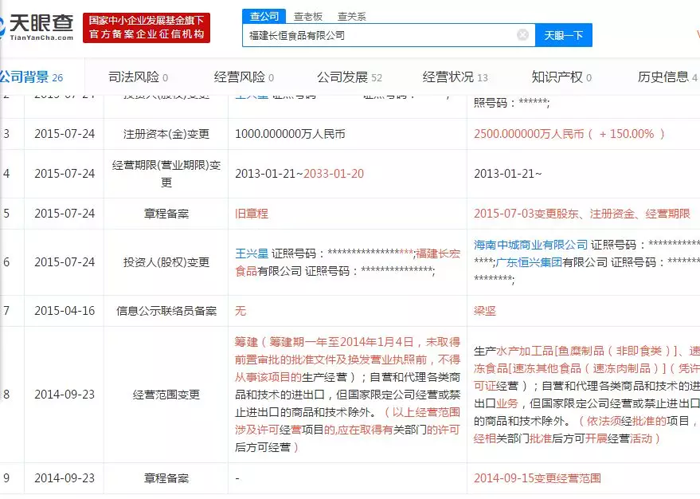Open the 经营风险 section tab
The width and height of the screenshot is (700, 499).
pos(243,77)
